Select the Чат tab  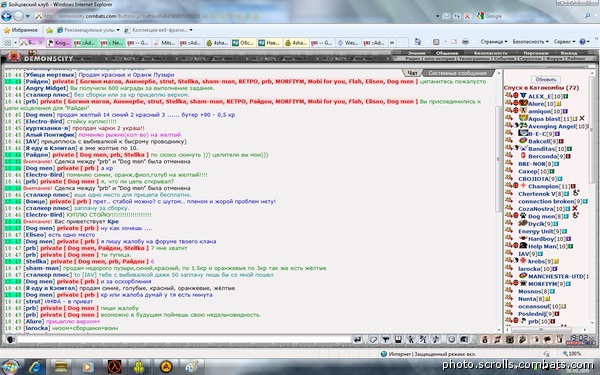pyautogui.click(x=412, y=73)
